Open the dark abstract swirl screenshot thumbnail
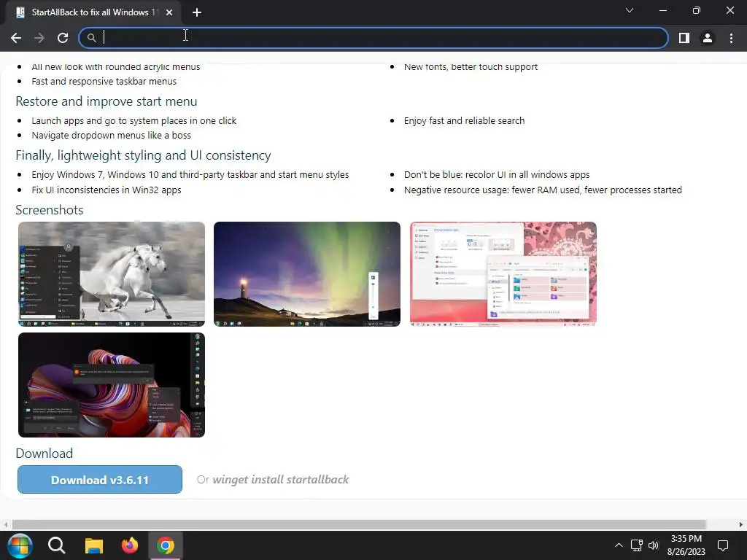 click(x=112, y=385)
